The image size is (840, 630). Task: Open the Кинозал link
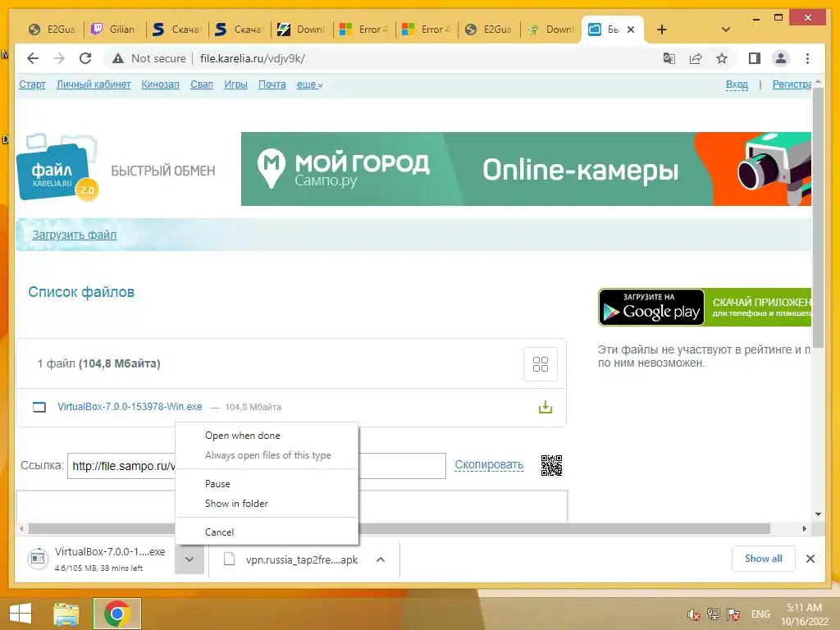(160, 84)
